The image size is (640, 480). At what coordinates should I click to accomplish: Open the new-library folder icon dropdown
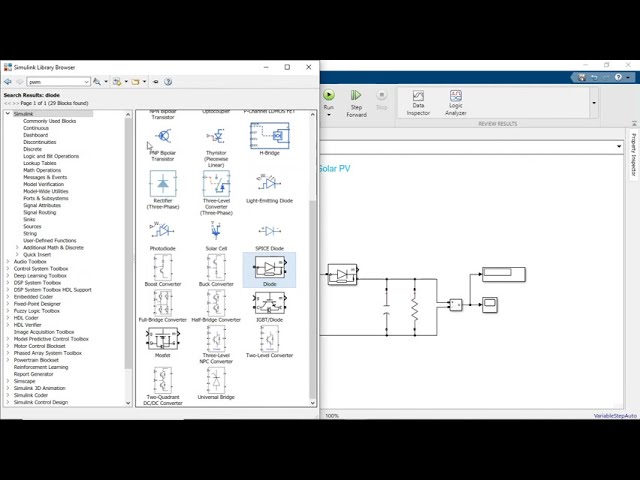coord(144,82)
